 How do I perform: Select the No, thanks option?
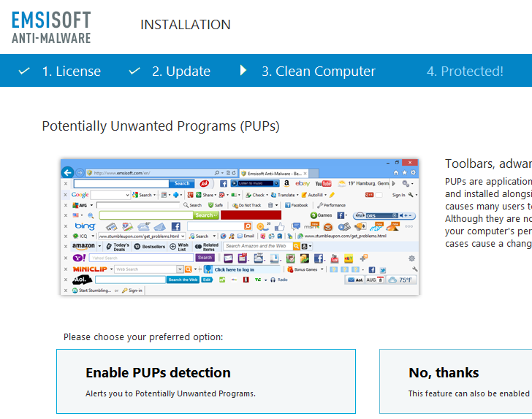coord(456,381)
